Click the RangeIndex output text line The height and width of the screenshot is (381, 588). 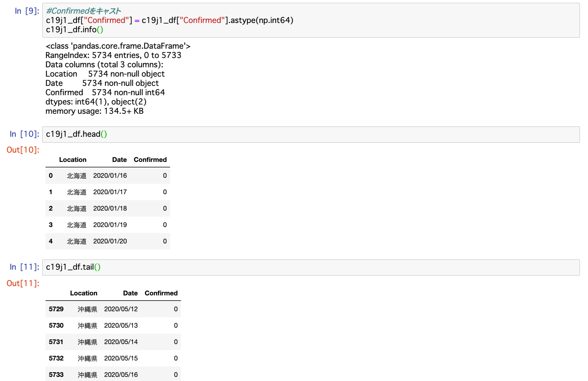[x=113, y=55]
